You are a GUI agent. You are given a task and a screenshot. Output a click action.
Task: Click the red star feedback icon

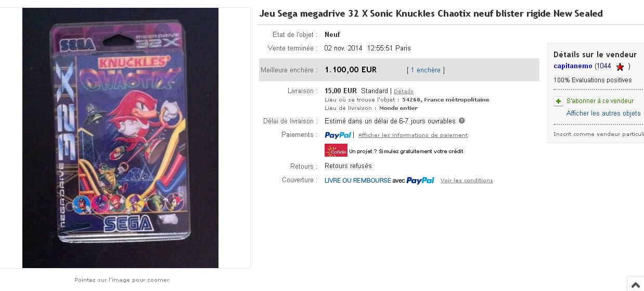click(620, 67)
